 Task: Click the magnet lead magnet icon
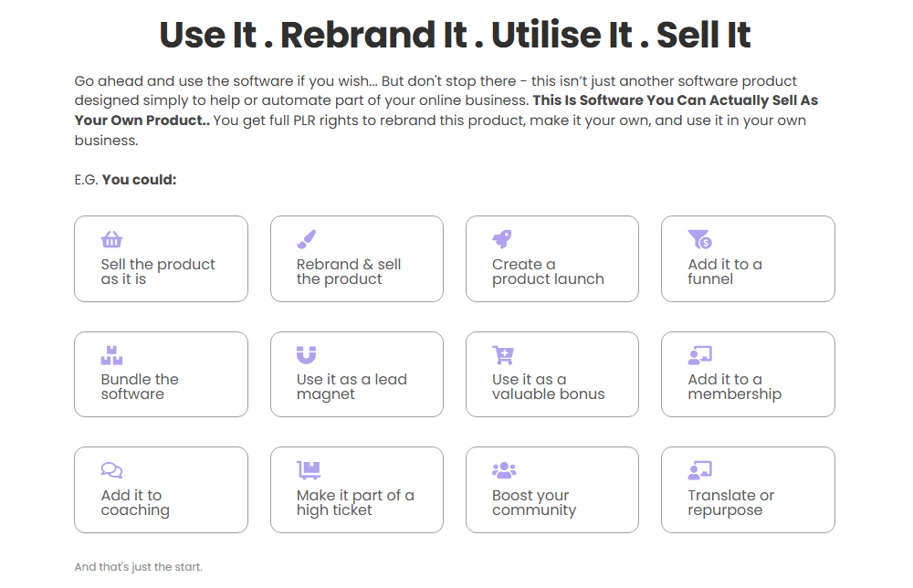[x=307, y=355]
